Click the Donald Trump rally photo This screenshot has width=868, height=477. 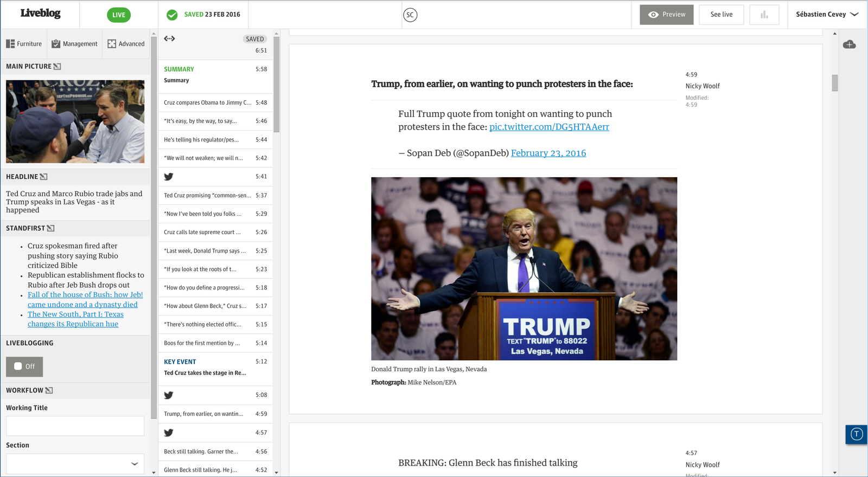tap(524, 269)
